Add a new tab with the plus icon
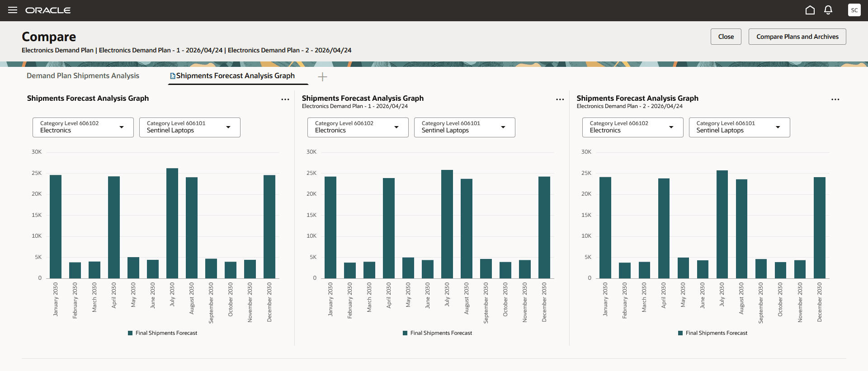The image size is (868, 371). 322,77
